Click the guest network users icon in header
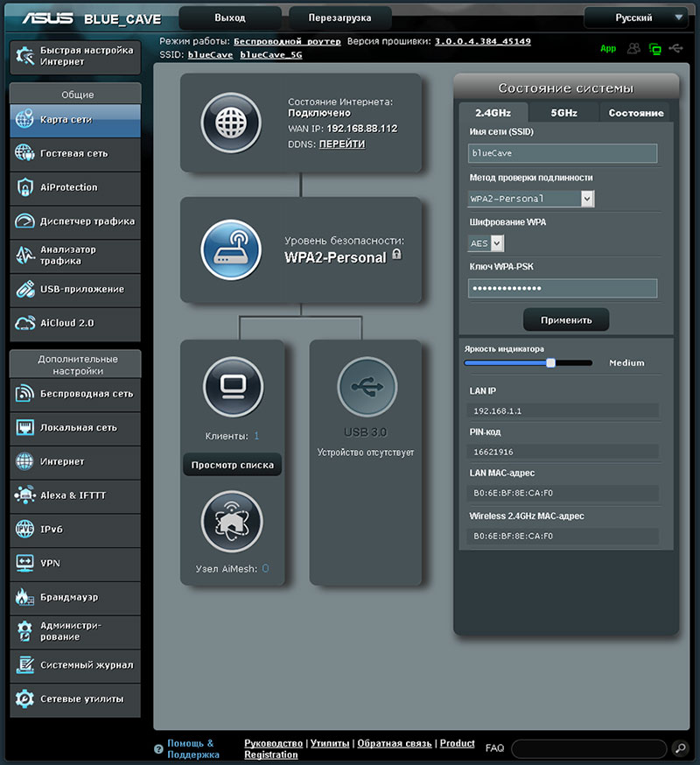Image resolution: width=700 pixels, height=765 pixels. pyautogui.click(x=633, y=48)
